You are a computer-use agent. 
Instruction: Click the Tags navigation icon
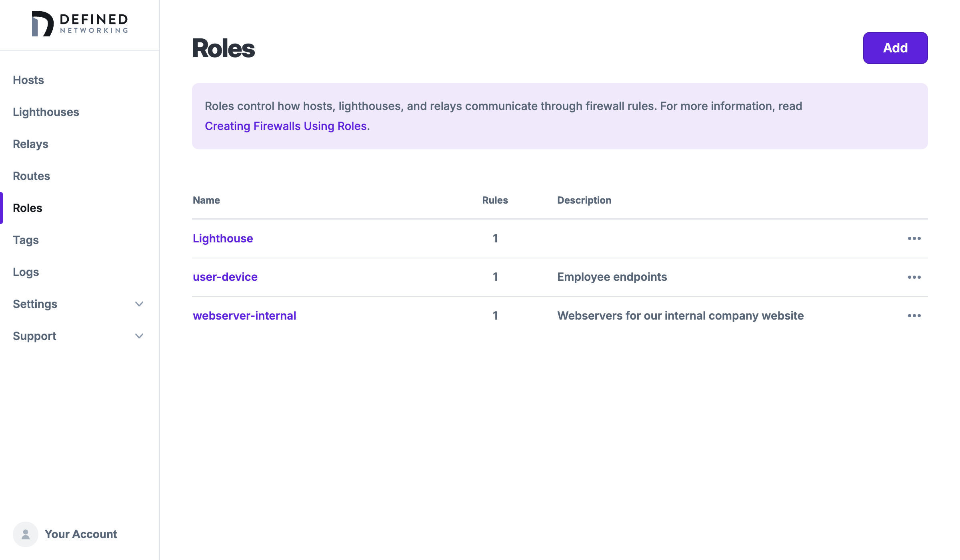[x=25, y=239]
